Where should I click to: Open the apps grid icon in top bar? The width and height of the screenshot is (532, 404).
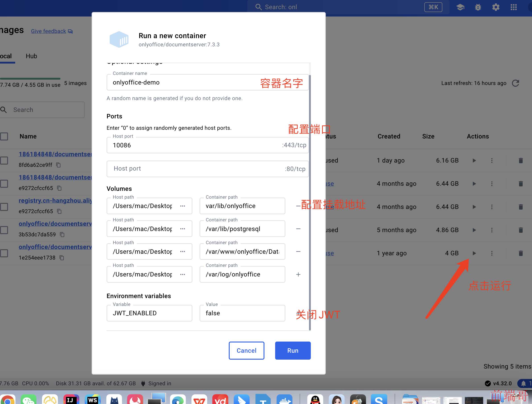[513, 7]
